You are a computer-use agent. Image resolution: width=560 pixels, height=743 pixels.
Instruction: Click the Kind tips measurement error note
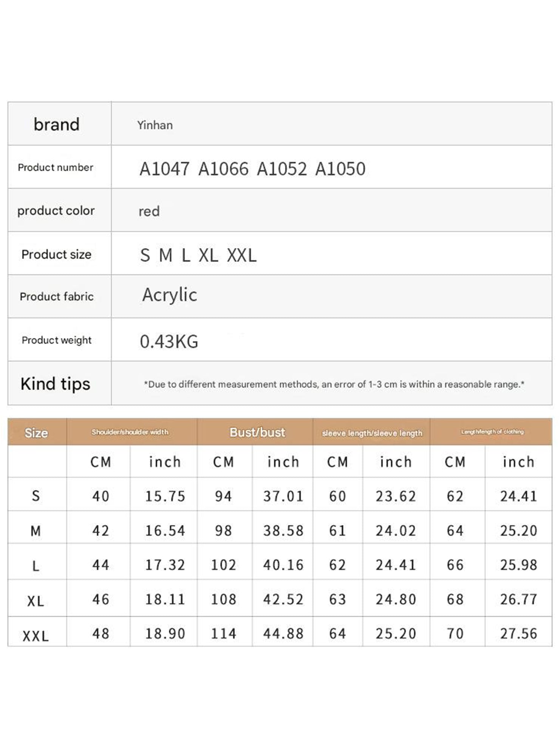[334, 384]
